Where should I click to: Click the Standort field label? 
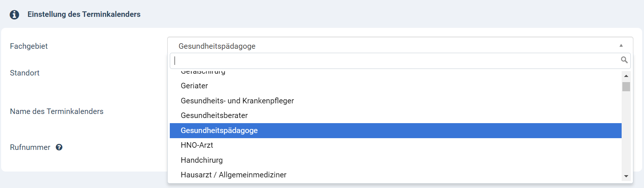coord(25,73)
